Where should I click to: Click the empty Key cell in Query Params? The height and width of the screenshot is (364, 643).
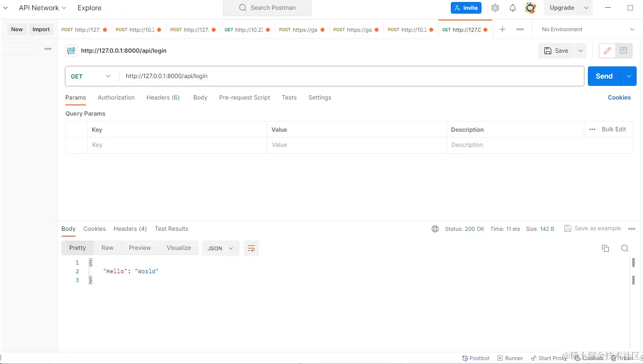click(x=177, y=145)
